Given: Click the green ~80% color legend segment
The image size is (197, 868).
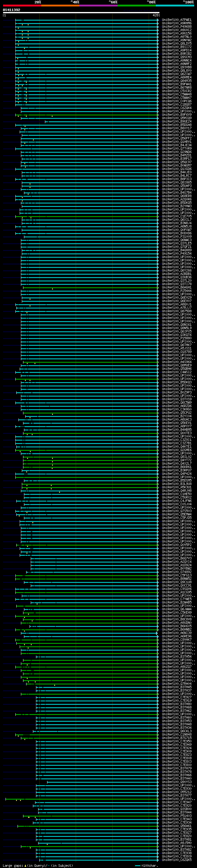Looking at the screenshot, I should (136, 6).
